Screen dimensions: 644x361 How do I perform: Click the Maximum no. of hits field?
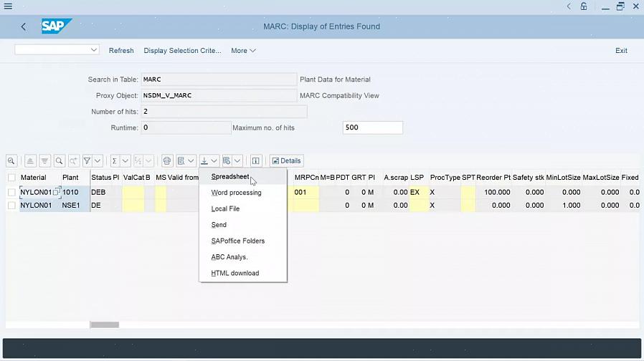(372, 127)
